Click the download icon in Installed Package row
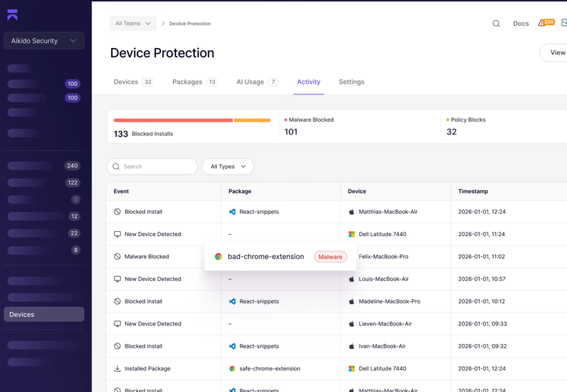The height and width of the screenshot is (392, 567). pyautogui.click(x=117, y=368)
